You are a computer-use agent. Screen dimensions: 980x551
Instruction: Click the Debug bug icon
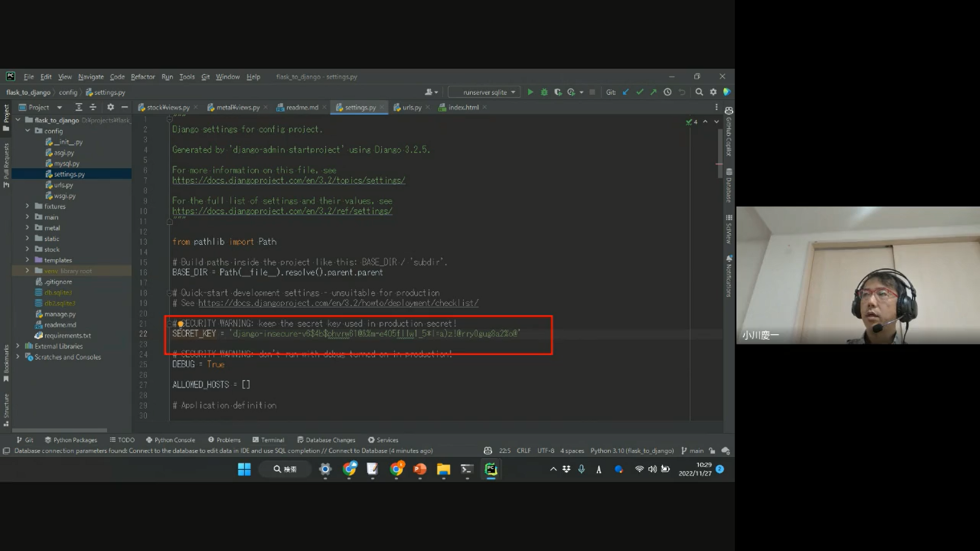pos(544,92)
